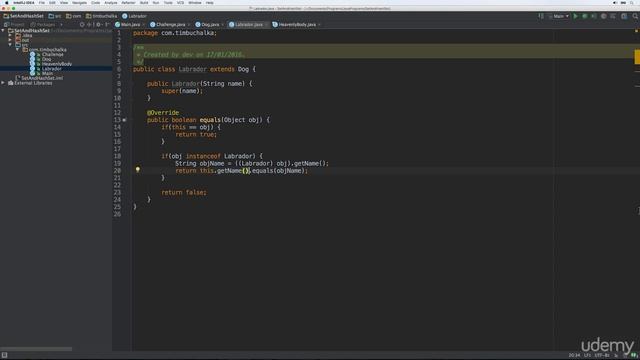Click the Labrador class icon in the breadcrumb
The image size is (640, 360).
click(x=125, y=16)
